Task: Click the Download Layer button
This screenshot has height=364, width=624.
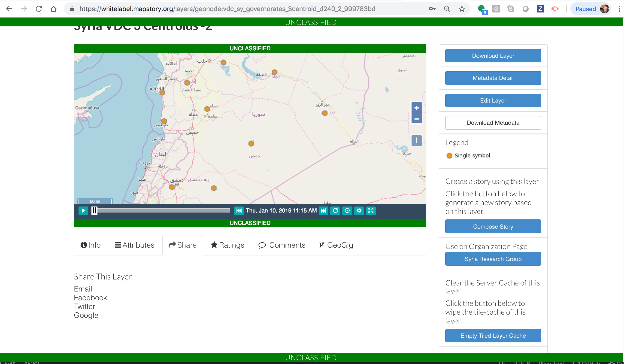Action: (493, 56)
